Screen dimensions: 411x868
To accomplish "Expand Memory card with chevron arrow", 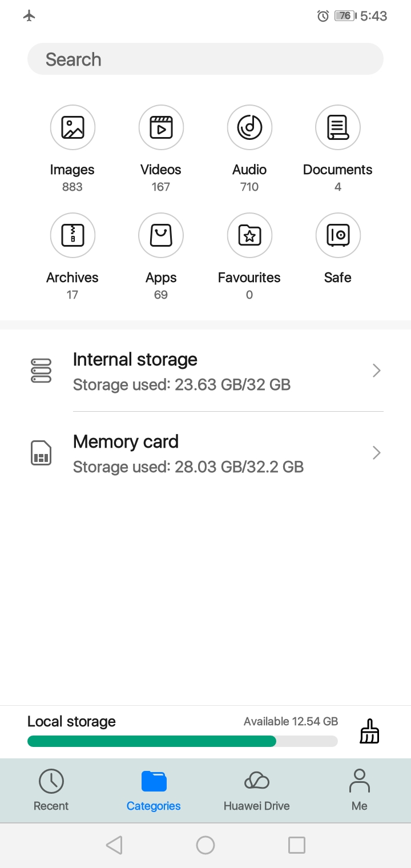I will tap(376, 453).
